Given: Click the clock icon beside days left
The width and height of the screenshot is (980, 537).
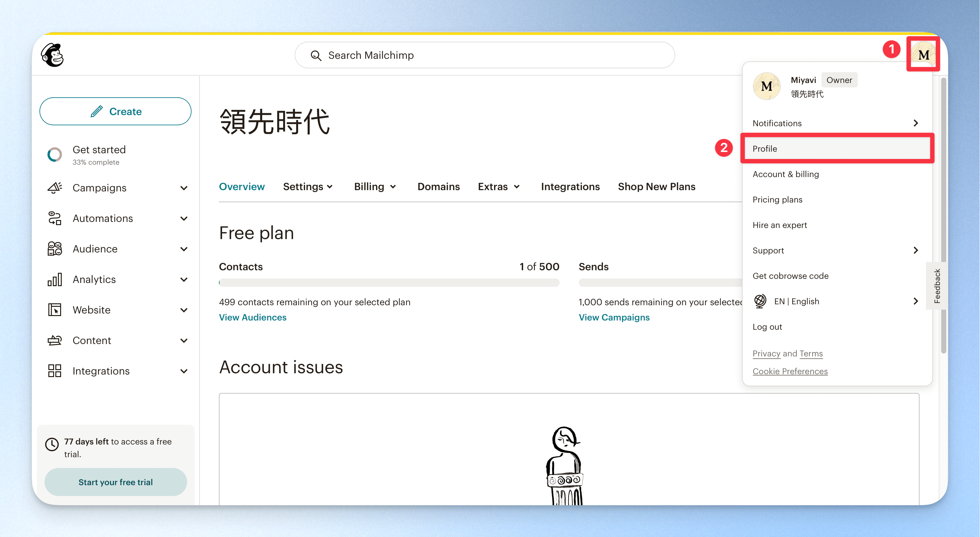Looking at the screenshot, I should click(52, 444).
